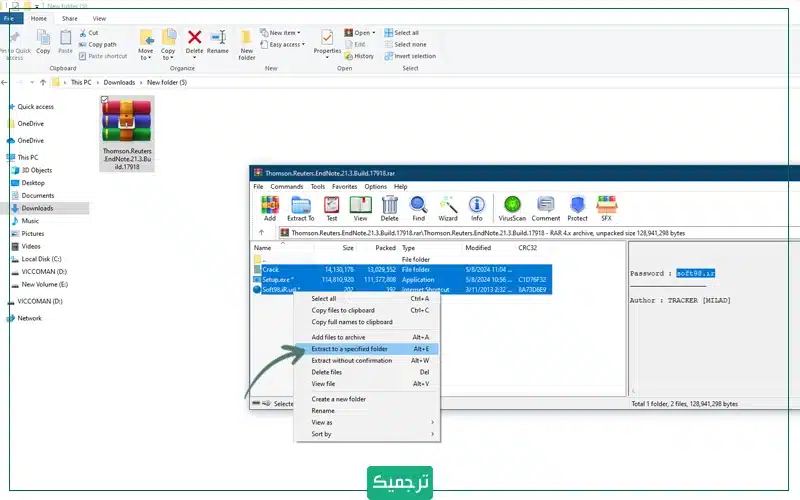Viewport: 800px width, 500px height.
Task: Launch the Wizard tool in WinRAR
Action: click(447, 208)
